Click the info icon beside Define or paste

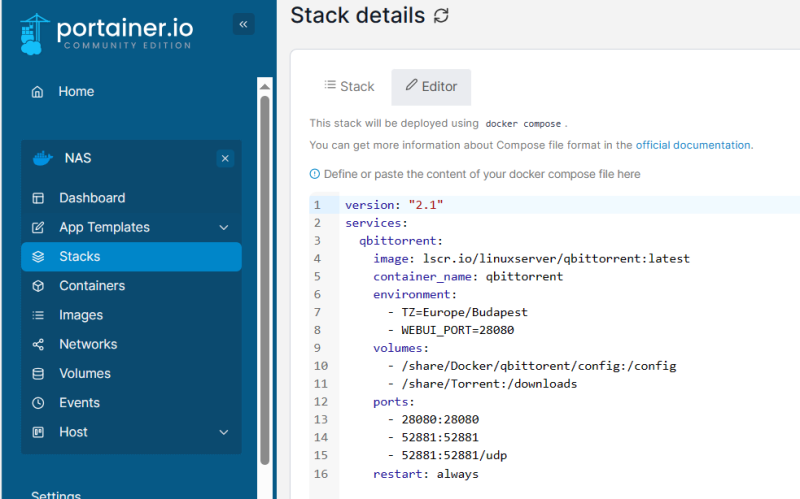(x=315, y=174)
